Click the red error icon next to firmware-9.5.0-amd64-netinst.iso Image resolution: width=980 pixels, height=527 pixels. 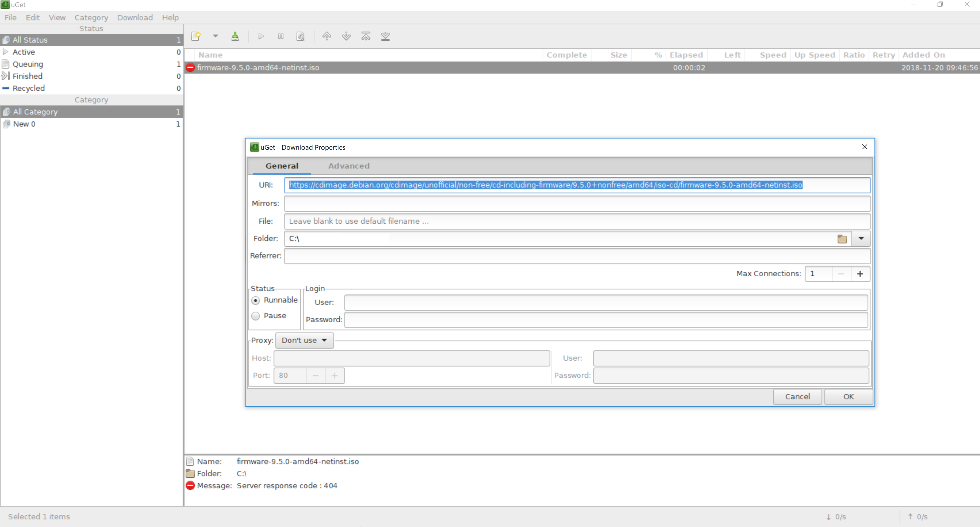click(x=190, y=67)
